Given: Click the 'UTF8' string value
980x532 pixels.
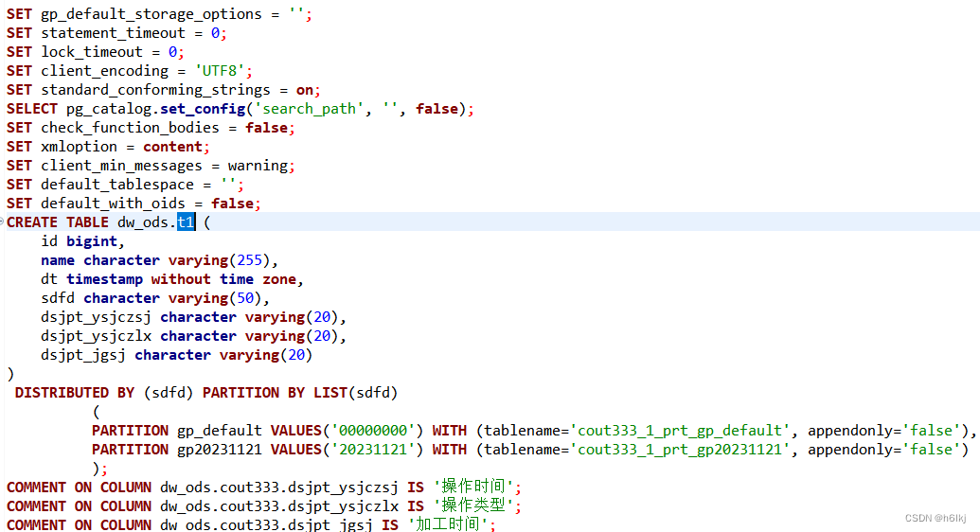Looking at the screenshot, I should (x=220, y=71).
